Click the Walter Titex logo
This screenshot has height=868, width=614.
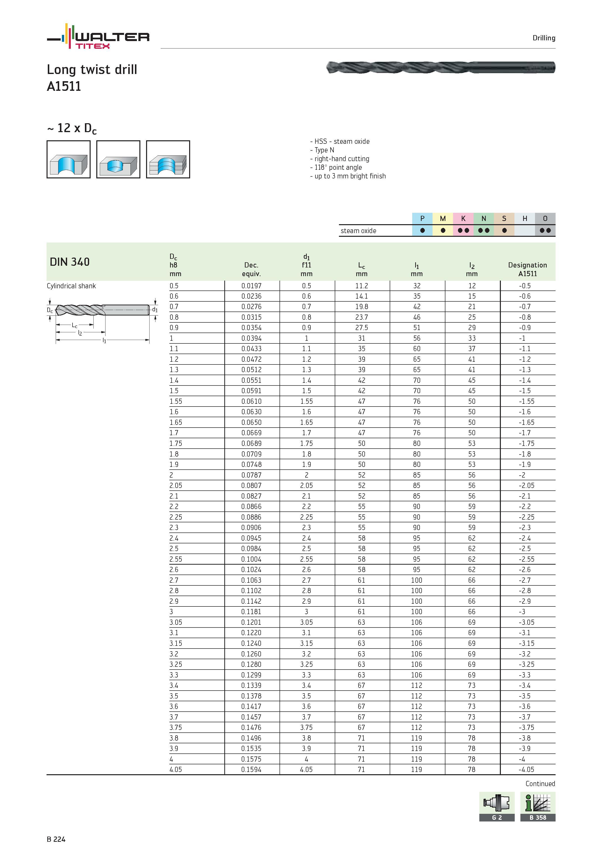click(x=98, y=36)
